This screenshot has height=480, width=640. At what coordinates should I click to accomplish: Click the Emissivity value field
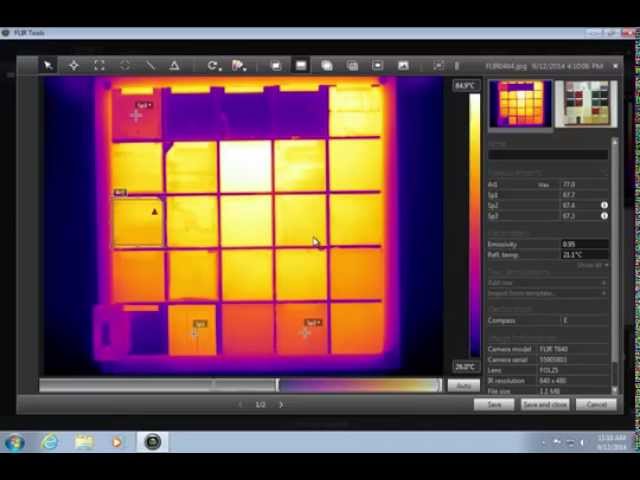coord(585,244)
